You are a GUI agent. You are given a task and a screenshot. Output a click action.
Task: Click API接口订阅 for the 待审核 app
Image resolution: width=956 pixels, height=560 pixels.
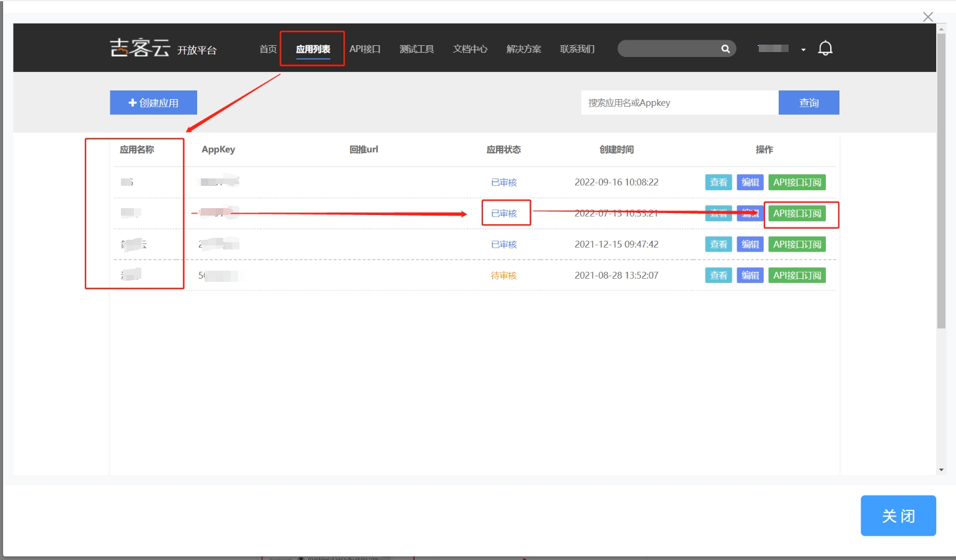click(x=797, y=275)
